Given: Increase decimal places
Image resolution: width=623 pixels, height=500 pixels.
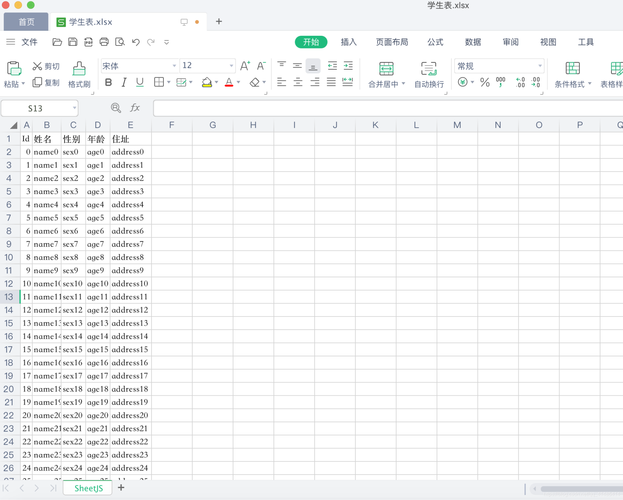Looking at the screenshot, I should 520,82.
